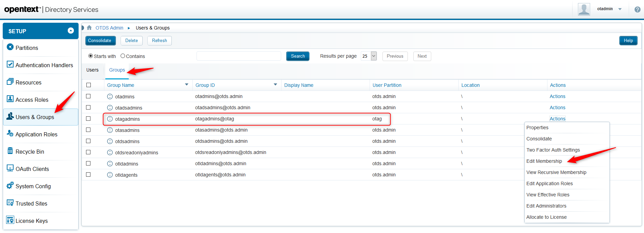
Task: Click the Search button
Action: pyautogui.click(x=298, y=56)
